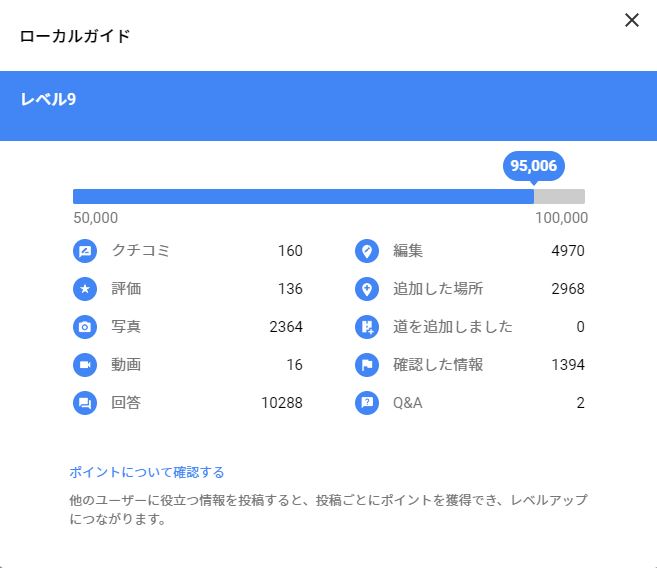The image size is (657, 568).
Task: Click the reviews (クチコミ) icon
Action: click(x=85, y=251)
